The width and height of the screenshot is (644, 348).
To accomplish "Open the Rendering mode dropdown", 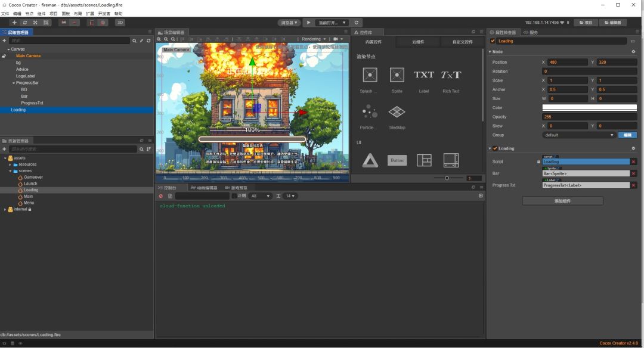I will pyautogui.click(x=314, y=39).
